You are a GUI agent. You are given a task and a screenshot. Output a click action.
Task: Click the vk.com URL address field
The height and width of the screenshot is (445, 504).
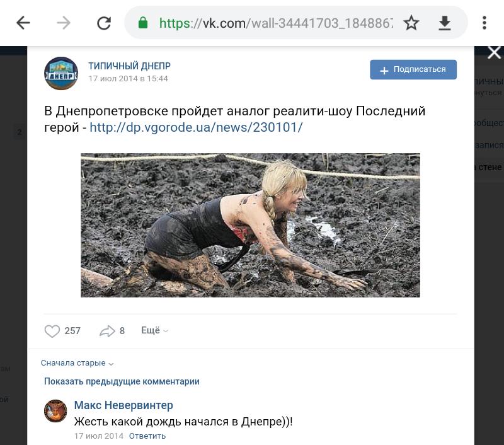click(x=276, y=23)
